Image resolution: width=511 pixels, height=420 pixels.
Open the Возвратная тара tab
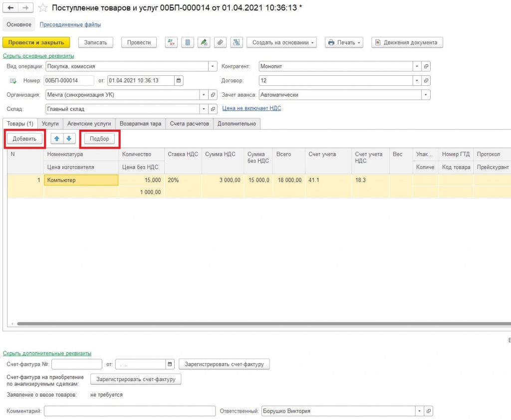click(140, 124)
